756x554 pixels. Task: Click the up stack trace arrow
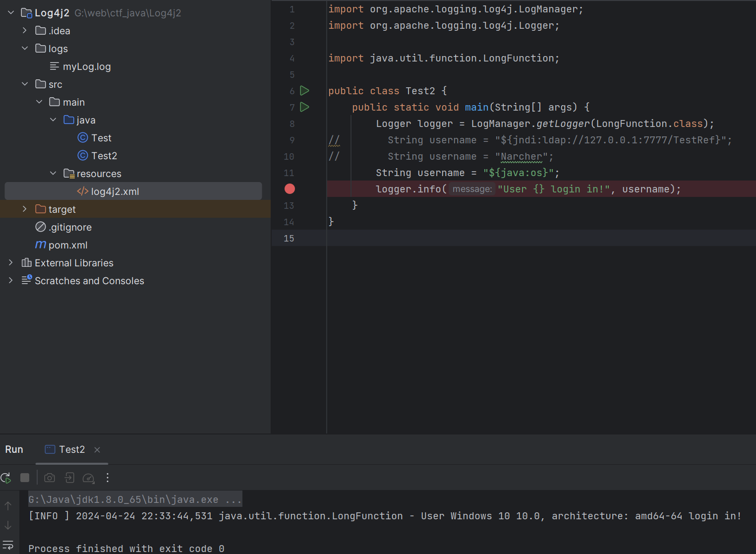coord(8,506)
